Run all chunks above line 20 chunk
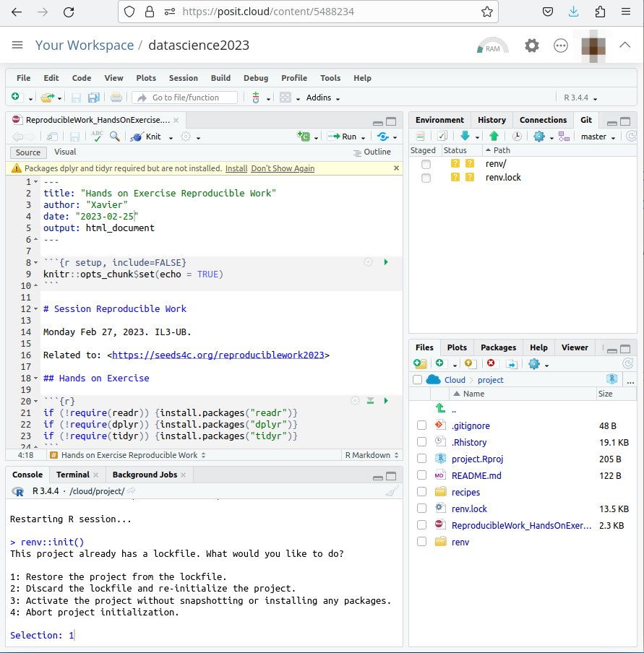This screenshot has height=653, width=644. point(370,401)
